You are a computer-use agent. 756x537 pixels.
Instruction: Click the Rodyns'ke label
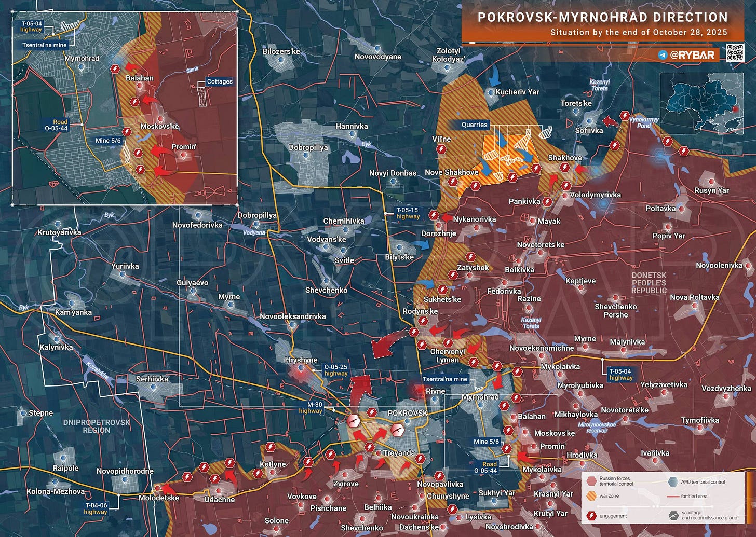pos(420,311)
